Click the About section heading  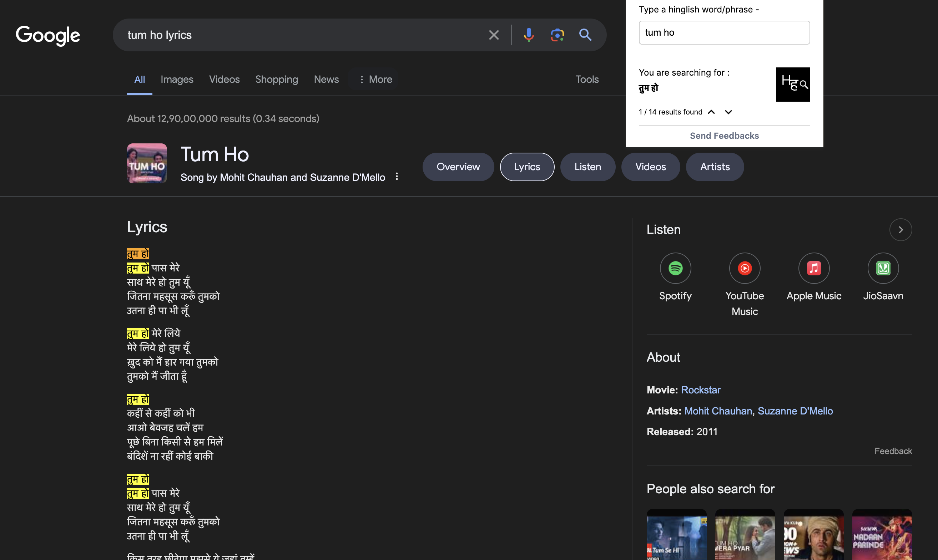(x=663, y=357)
